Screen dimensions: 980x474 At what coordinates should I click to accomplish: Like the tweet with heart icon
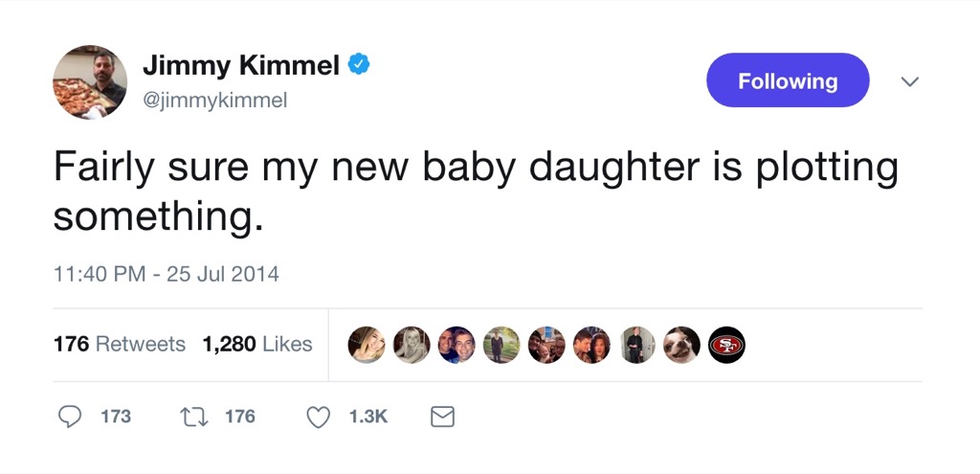tap(319, 417)
